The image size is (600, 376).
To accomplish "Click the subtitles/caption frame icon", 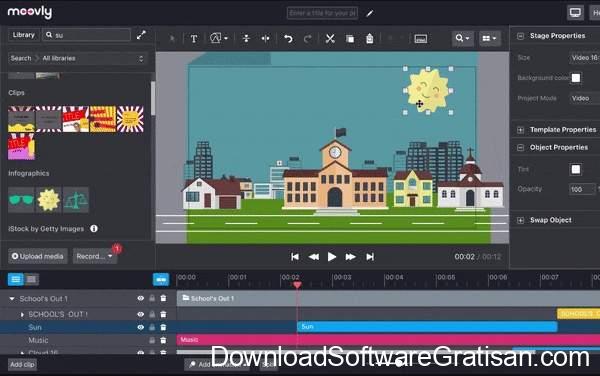I will [421, 39].
